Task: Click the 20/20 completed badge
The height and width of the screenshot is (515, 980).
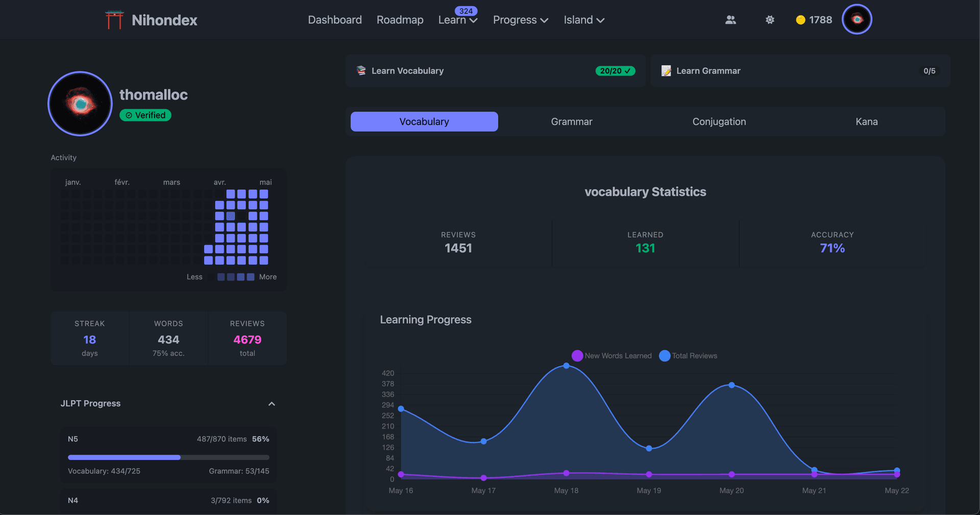Action: coord(615,71)
